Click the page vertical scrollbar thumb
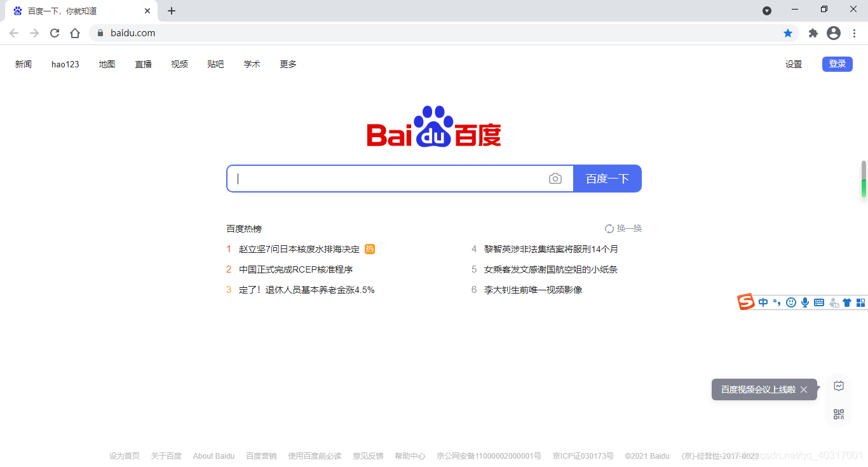 (x=864, y=179)
